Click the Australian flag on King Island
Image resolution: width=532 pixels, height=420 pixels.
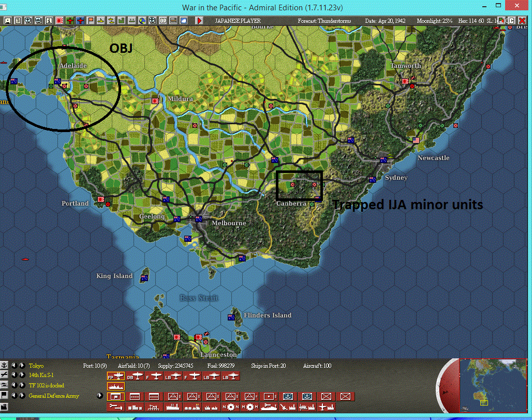[x=144, y=278]
